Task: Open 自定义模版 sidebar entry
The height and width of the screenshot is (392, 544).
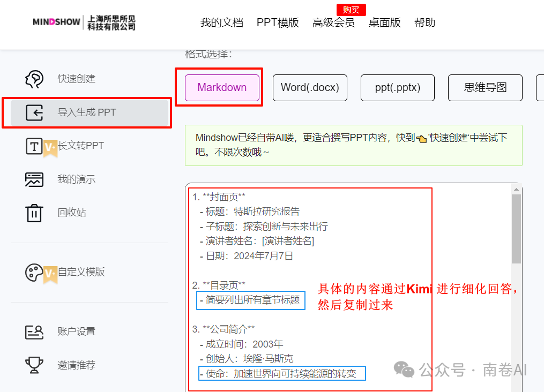Action: click(81, 272)
